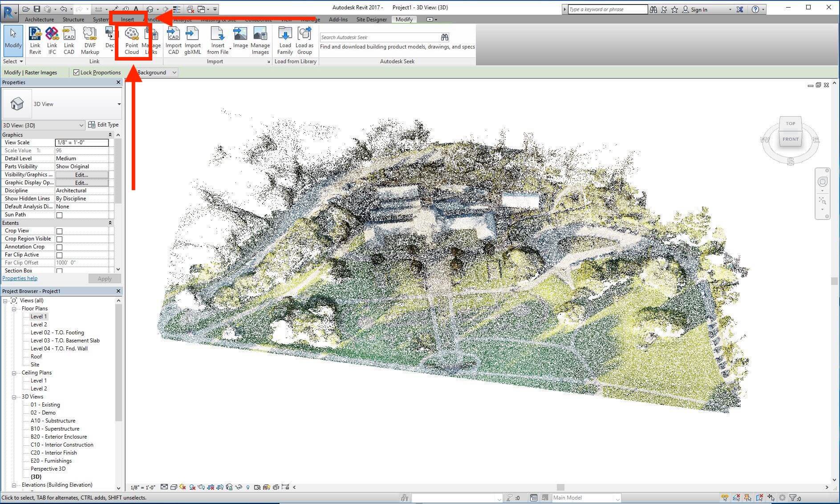The image size is (840, 504).
Task: Click the Visual Style cube icon in view bar
Action: click(x=174, y=487)
